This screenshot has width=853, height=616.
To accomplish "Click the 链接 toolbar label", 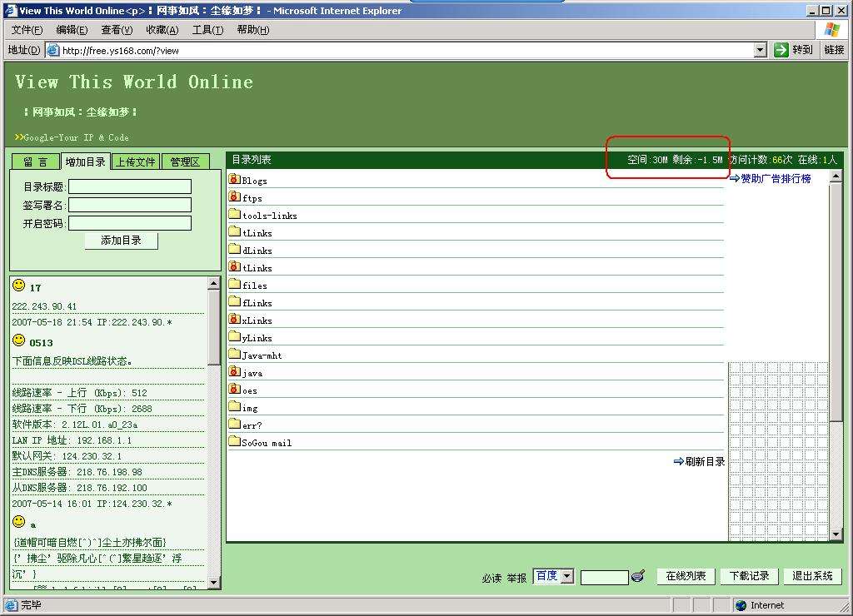I will coord(834,50).
